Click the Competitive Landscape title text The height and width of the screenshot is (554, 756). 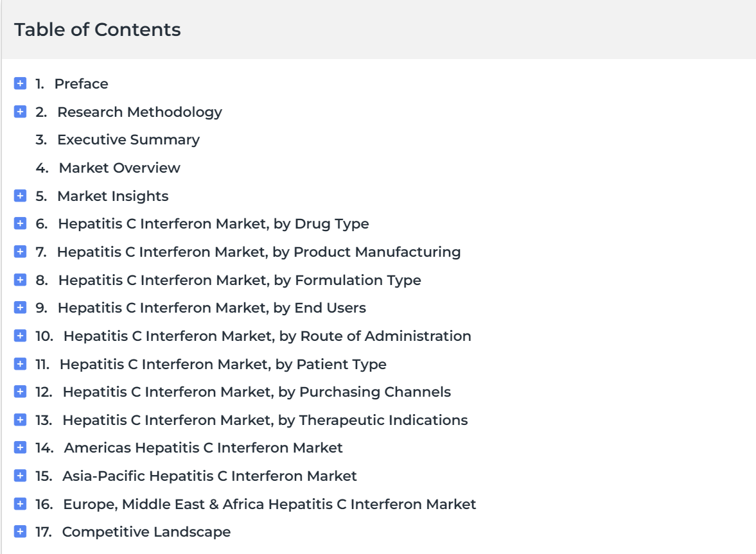pos(146,532)
